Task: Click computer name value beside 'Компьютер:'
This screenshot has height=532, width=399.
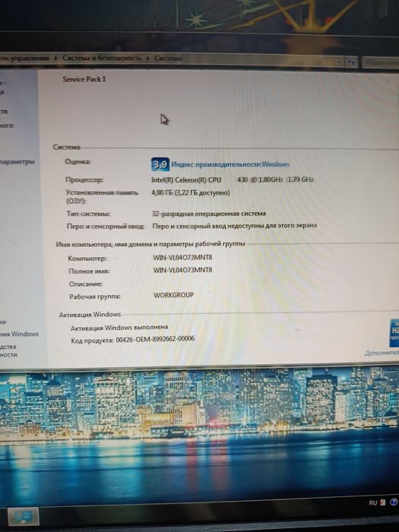Action: coord(182,257)
